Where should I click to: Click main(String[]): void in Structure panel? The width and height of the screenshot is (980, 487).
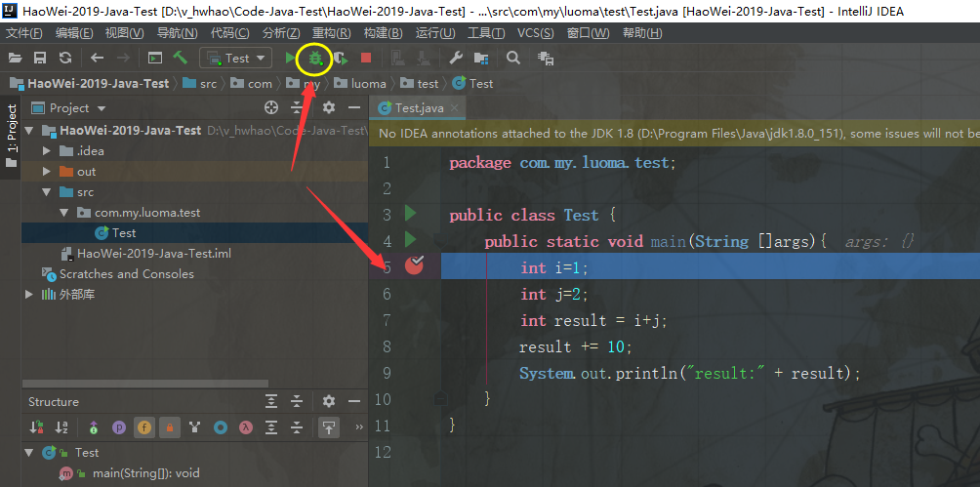point(145,473)
